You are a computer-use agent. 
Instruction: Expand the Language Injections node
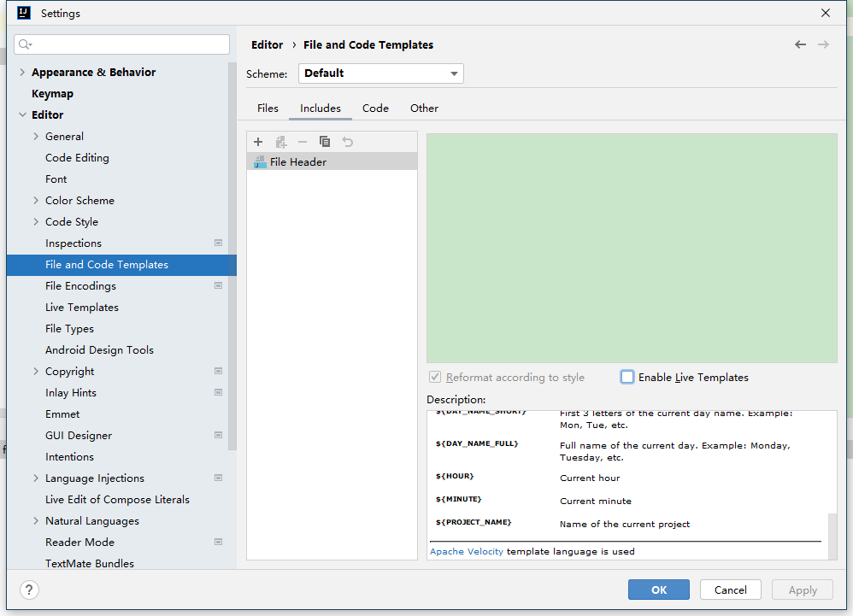36,478
